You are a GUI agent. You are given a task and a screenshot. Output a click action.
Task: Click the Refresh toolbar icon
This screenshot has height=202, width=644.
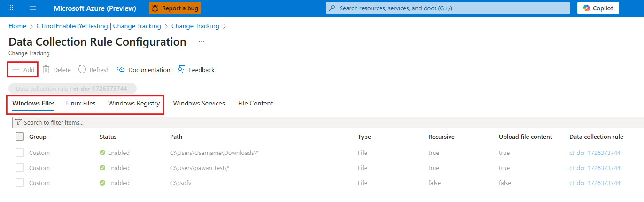pyautogui.click(x=82, y=70)
